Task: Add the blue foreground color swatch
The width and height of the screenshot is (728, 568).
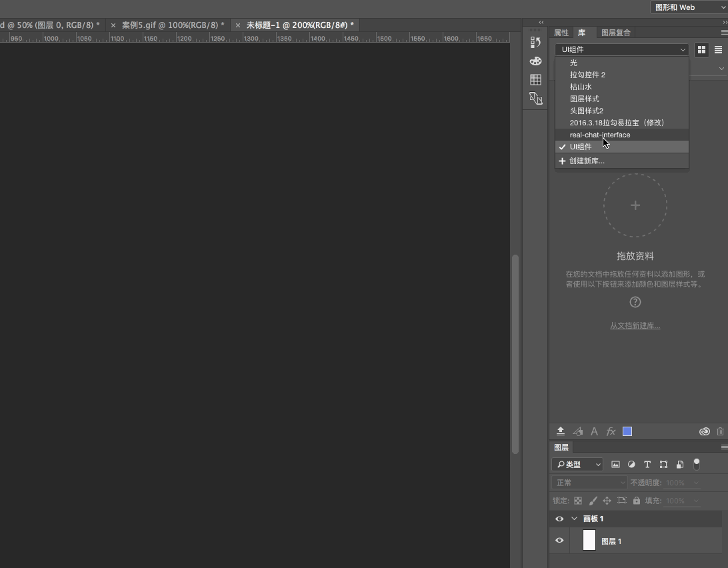Action: coord(627,431)
